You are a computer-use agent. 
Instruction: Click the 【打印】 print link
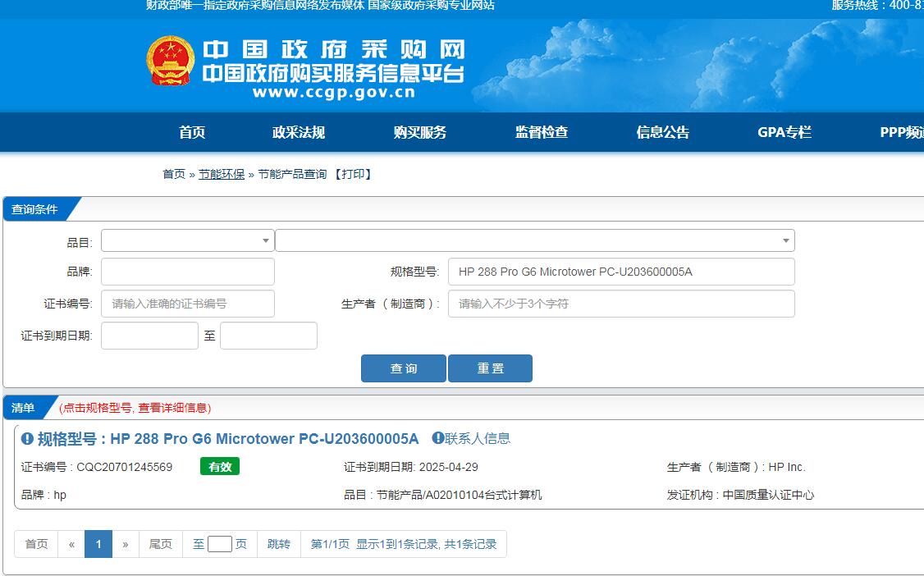[x=354, y=174]
